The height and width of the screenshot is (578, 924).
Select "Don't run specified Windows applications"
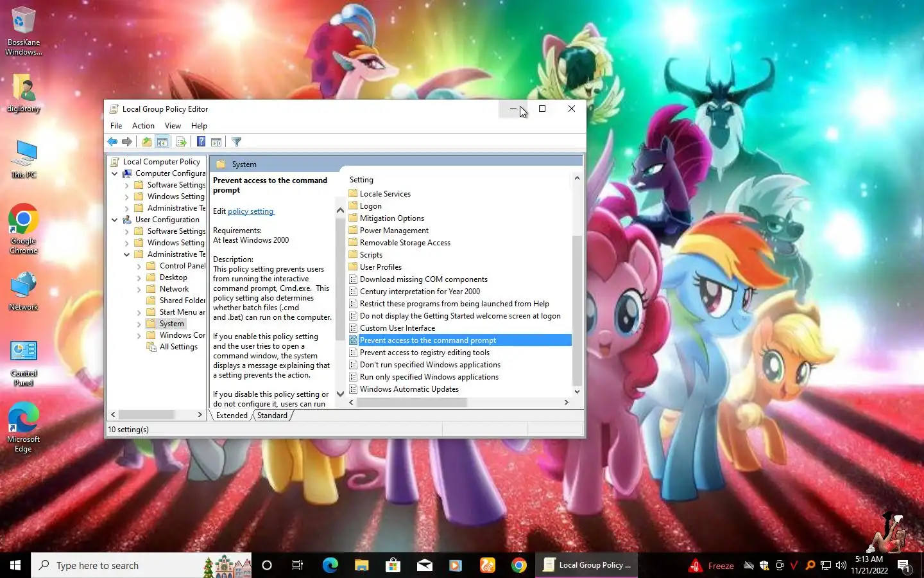tap(430, 365)
